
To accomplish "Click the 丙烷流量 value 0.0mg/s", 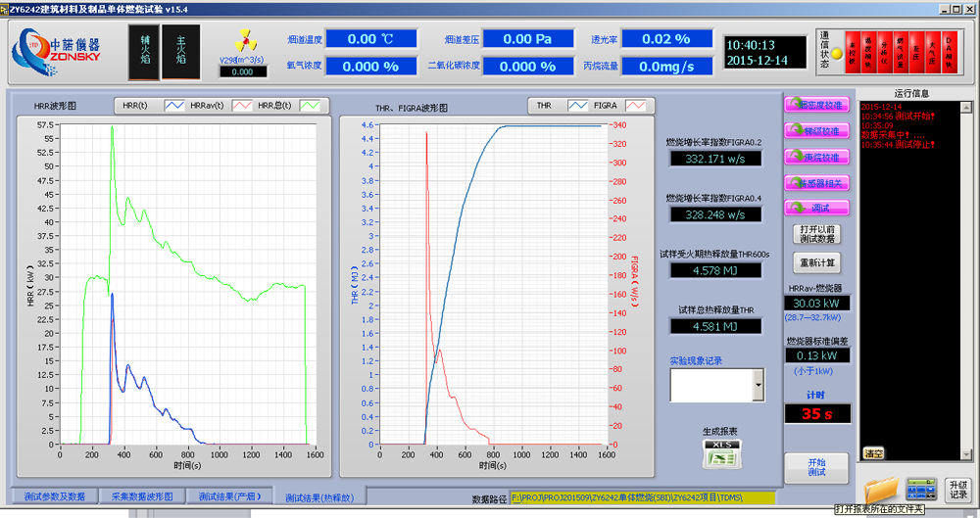I will pyautogui.click(x=666, y=67).
